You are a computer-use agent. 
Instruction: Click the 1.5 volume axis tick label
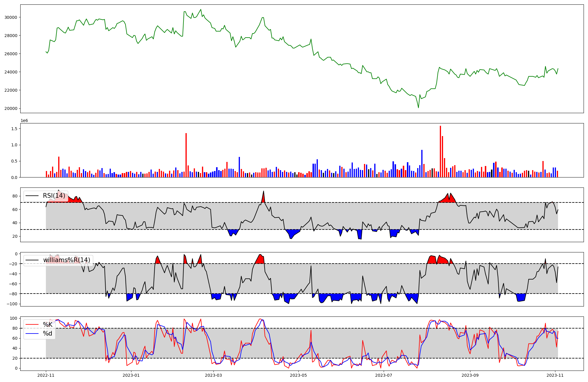[14, 129]
